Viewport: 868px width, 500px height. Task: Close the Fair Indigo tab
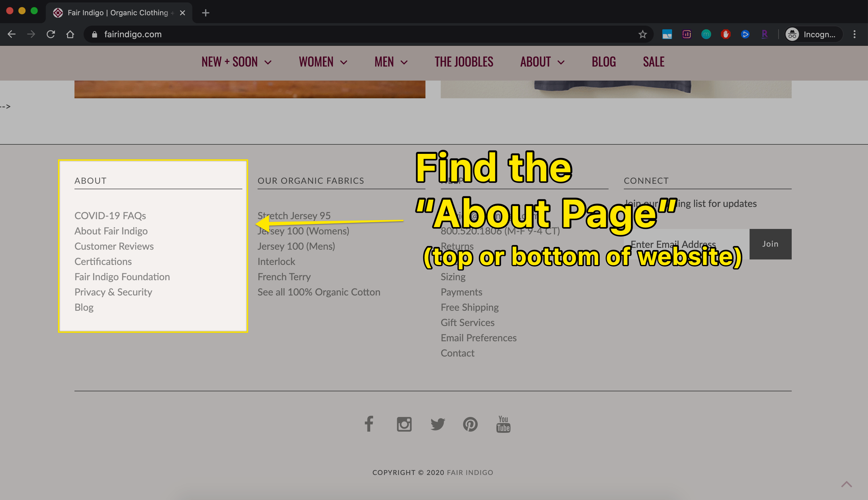tap(182, 13)
